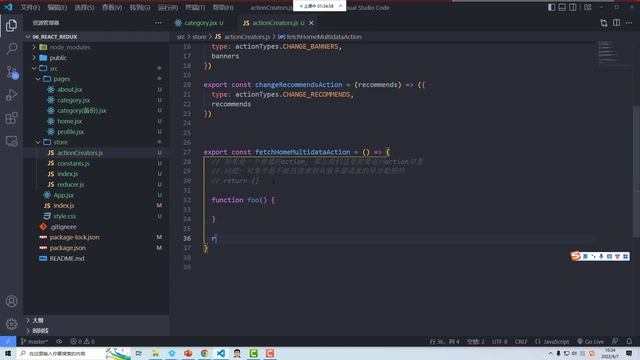This screenshot has height=360, width=640.
Task: Open the Run and Debug view
Action: (x=11, y=95)
